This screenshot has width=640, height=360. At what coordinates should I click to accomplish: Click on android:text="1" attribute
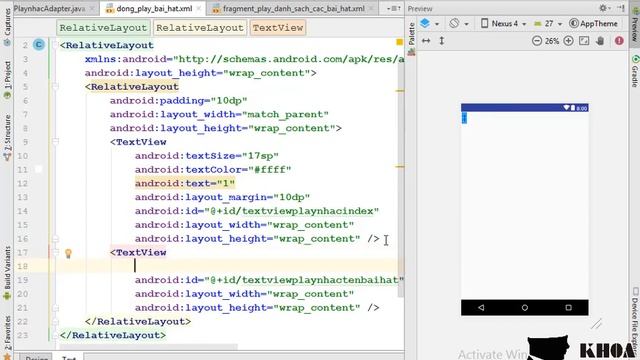point(185,183)
